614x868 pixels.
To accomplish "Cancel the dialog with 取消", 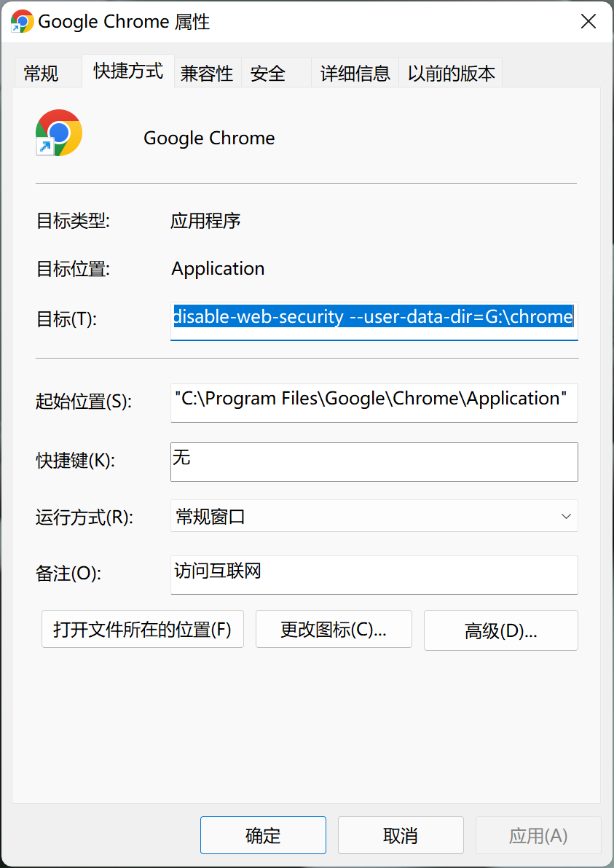I will tap(400, 835).
